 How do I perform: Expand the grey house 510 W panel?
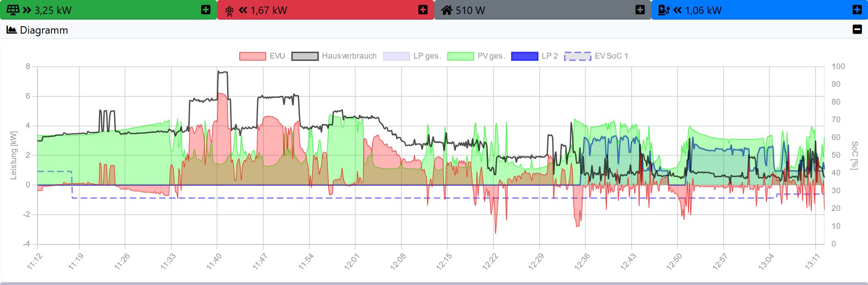point(640,10)
